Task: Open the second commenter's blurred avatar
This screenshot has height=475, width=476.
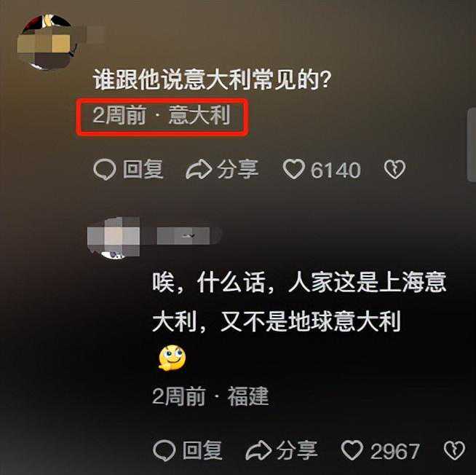Action: pyautogui.click(x=114, y=237)
